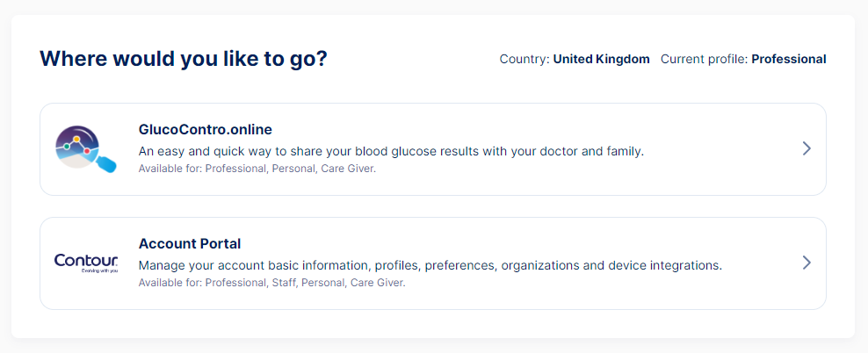The width and height of the screenshot is (868, 353).
Task: Click the United Kingdom country value
Action: (601, 59)
